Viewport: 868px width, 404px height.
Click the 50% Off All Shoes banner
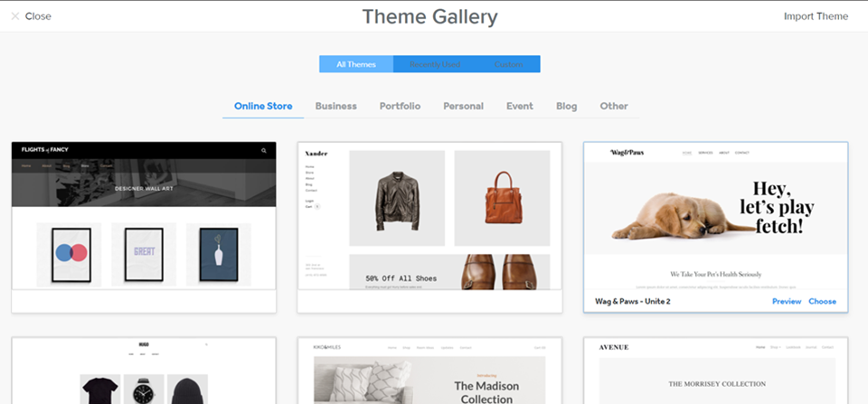[x=449, y=272]
